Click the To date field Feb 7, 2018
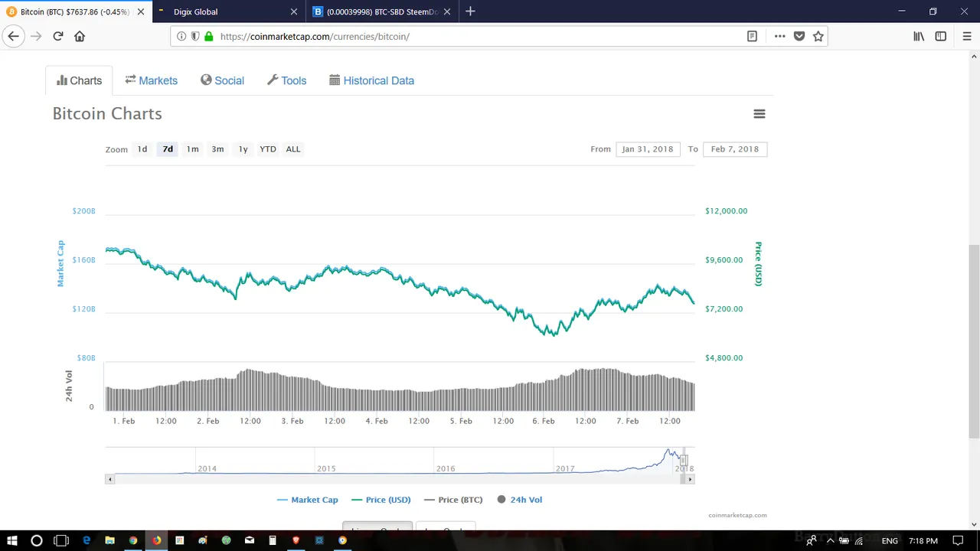 [735, 149]
